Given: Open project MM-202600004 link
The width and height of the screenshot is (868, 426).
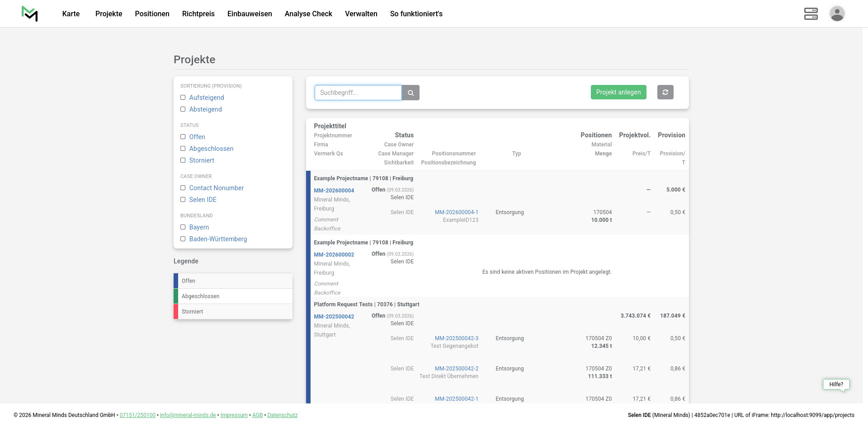Looking at the screenshot, I should click(x=334, y=191).
